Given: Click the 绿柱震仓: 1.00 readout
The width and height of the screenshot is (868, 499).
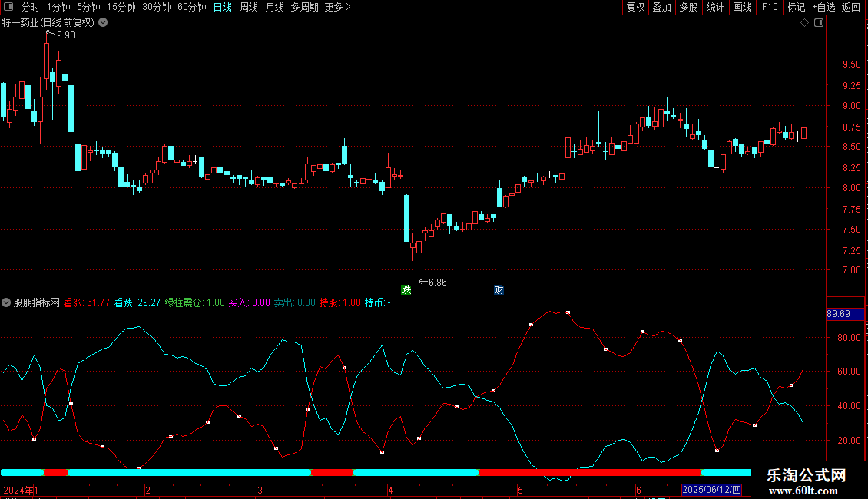Looking at the screenshot, I should pyautogui.click(x=195, y=302).
